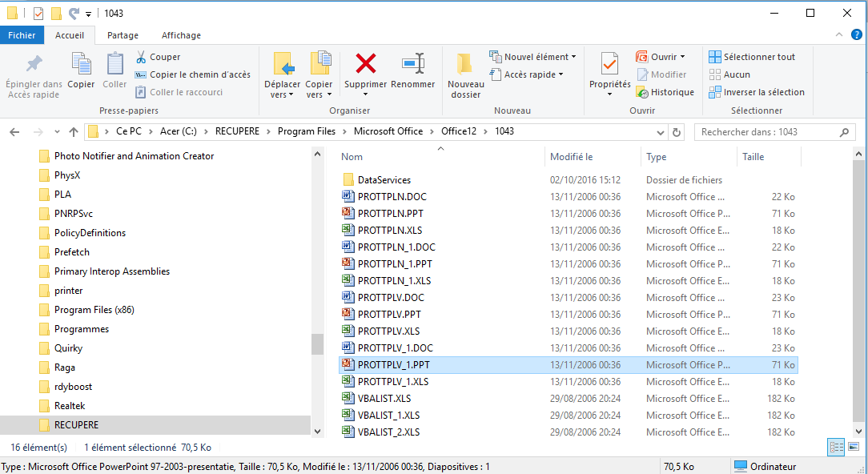Open the Fichier menu
Image resolution: width=868 pixels, height=474 pixels.
[x=22, y=35]
